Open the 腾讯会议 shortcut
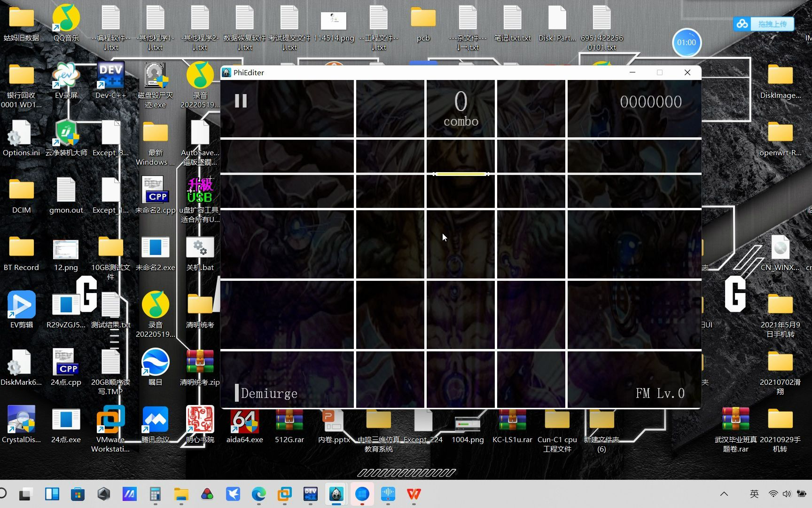This screenshot has width=812, height=508. pyautogui.click(x=156, y=424)
